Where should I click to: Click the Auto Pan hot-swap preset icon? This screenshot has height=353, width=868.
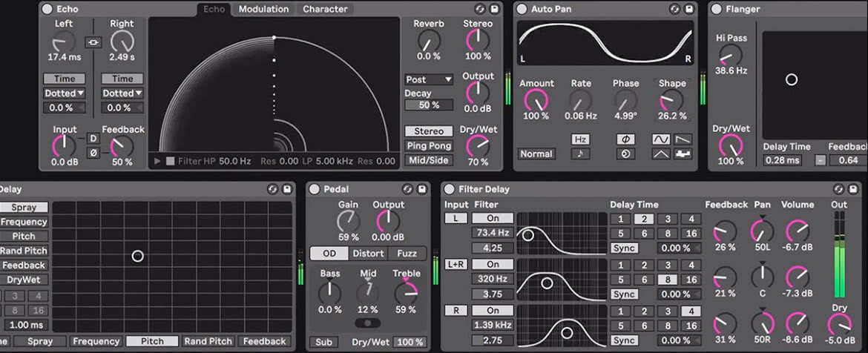[x=674, y=9]
